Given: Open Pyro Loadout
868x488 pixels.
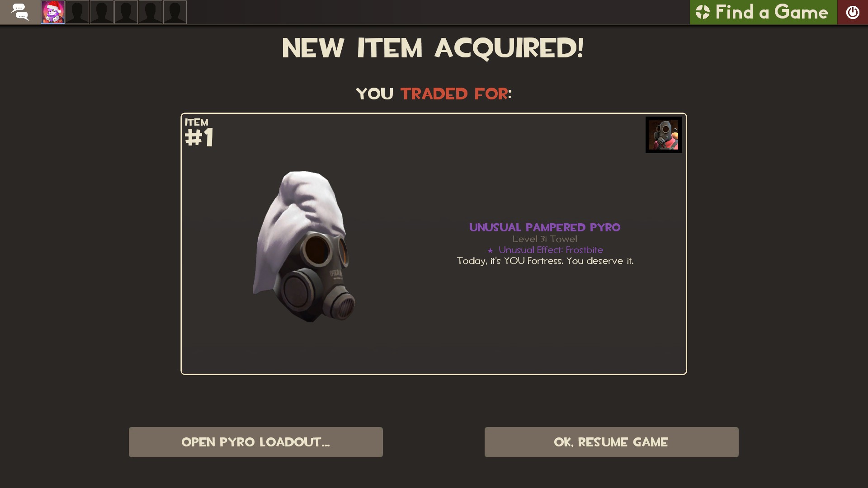Looking at the screenshot, I should click(256, 442).
